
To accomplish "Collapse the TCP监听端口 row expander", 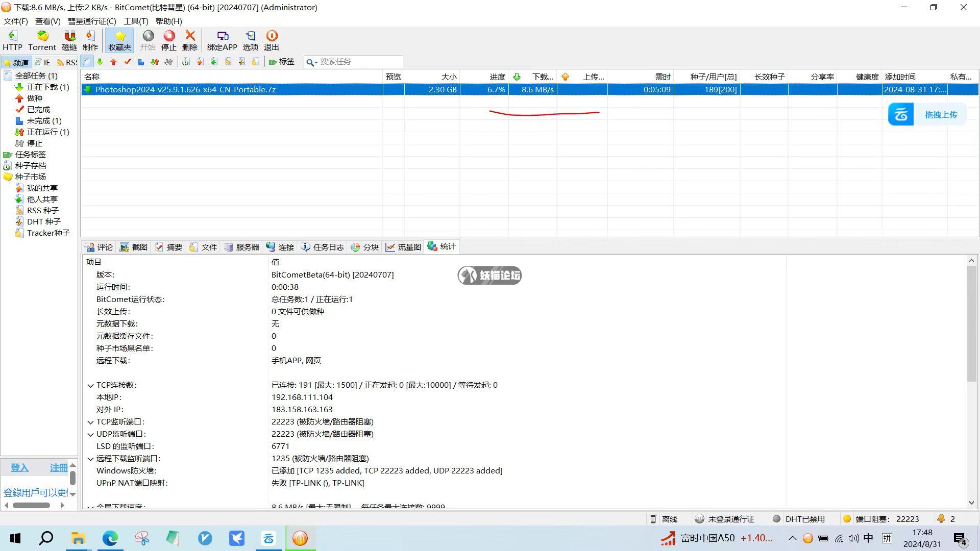I will [x=90, y=422].
